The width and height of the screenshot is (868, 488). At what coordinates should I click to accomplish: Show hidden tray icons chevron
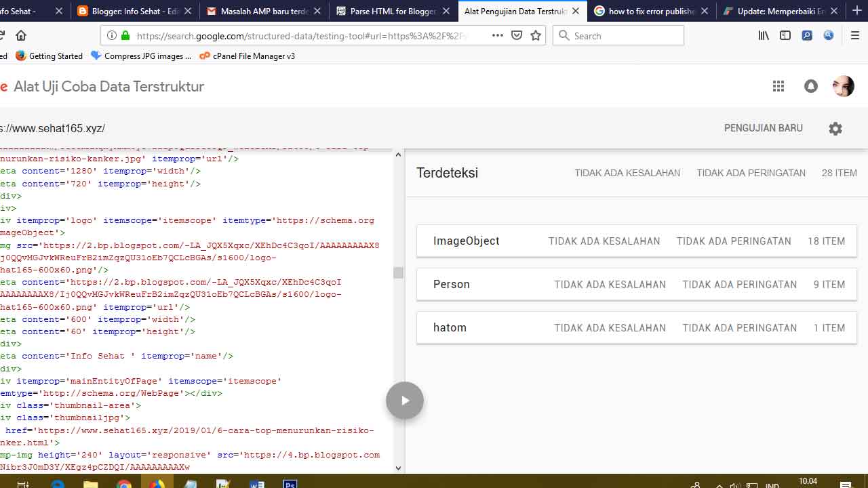point(719,485)
